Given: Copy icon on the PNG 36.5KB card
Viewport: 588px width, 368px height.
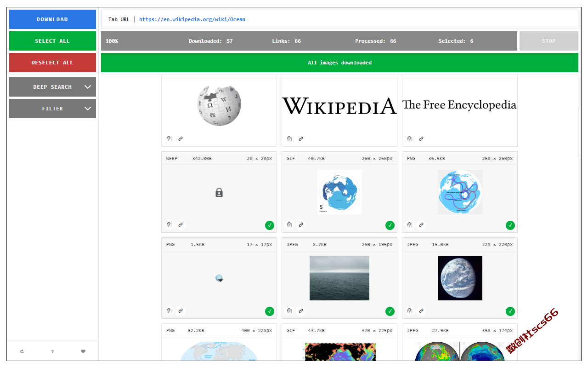Looking at the screenshot, I should coord(410,225).
